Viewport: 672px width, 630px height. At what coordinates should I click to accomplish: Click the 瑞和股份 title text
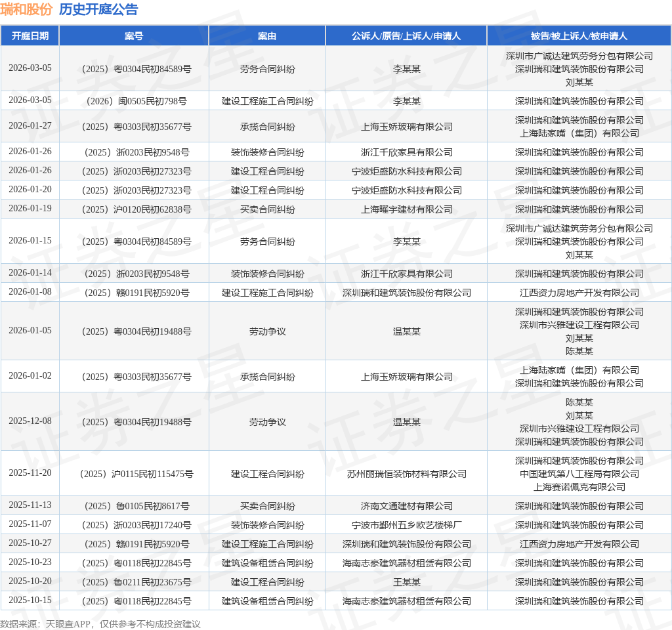26,9
